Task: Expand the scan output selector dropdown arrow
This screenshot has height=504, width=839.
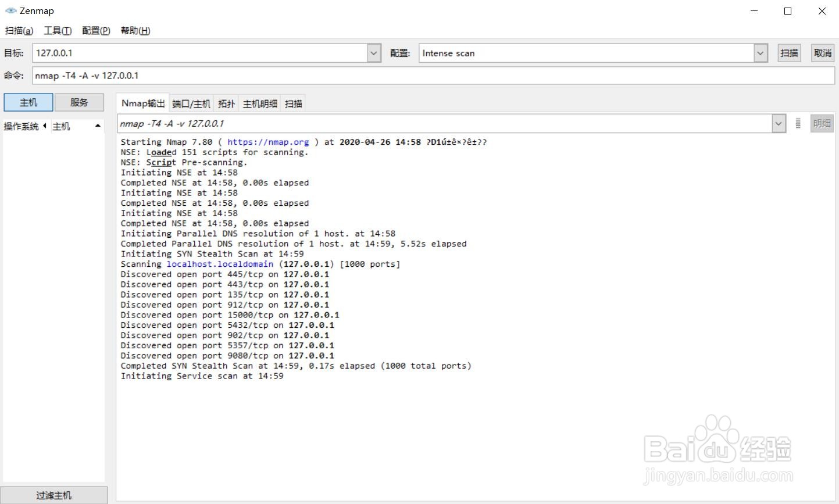Action: click(x=779, y=123)
